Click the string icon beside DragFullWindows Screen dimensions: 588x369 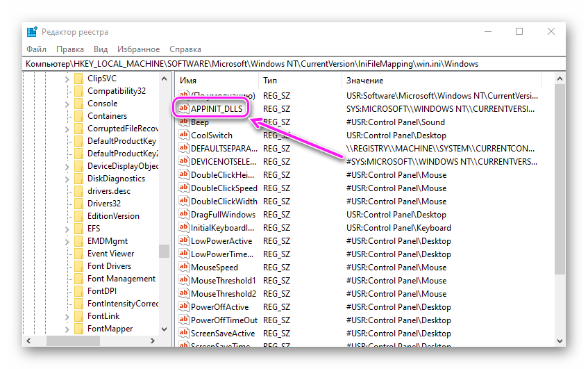(184, 215)
